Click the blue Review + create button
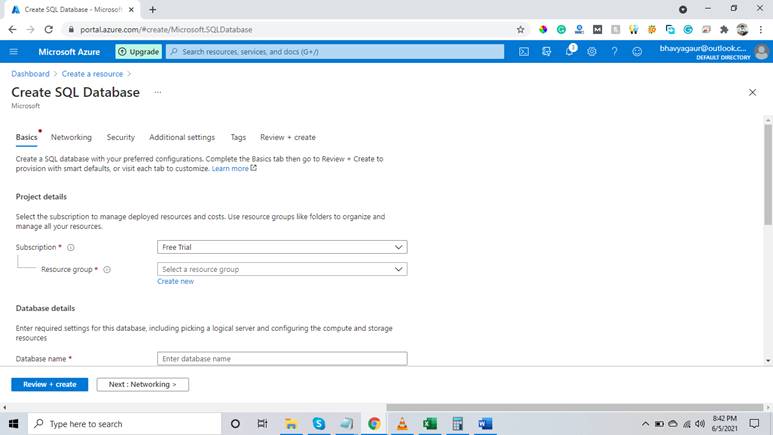Image resolution: width=773 pixels, height=435 pixels. coord(50,384)
